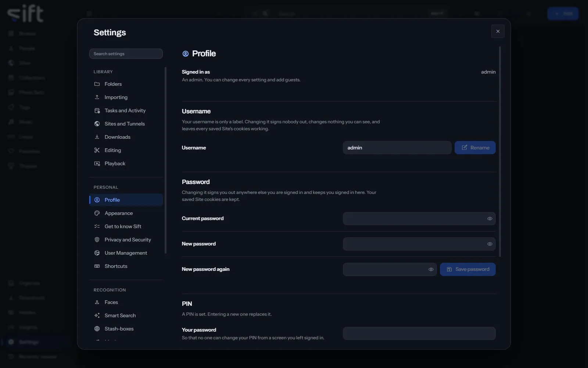The image size is (588, 368).
Task: Click the sparkle icon for Smart Search
Action: point(97,315)
